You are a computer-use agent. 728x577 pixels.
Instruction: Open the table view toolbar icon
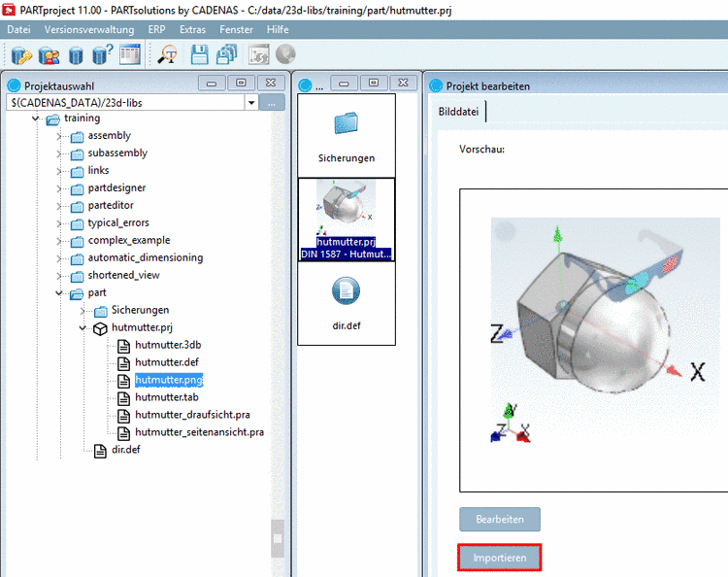tap(130, 54)
